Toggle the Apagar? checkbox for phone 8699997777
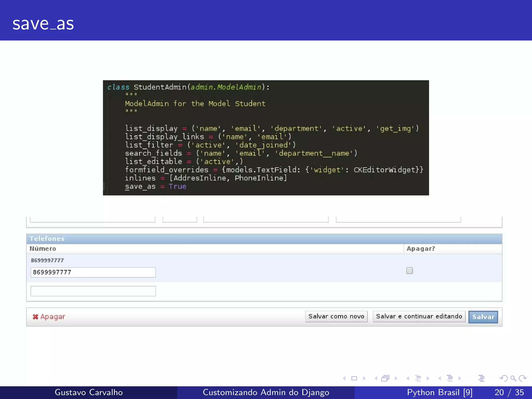 409,271
